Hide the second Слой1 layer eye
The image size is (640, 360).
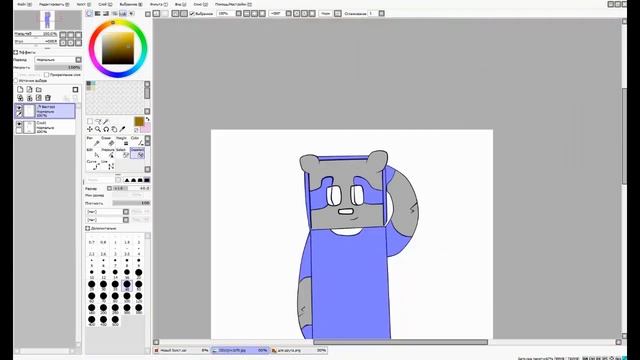19,124
